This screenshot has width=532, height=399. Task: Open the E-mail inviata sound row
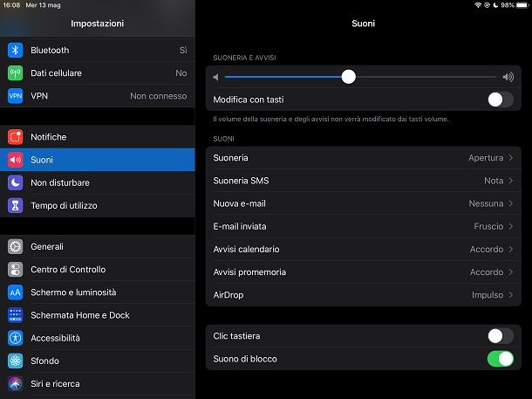pyautogui.click(x=364, y=226)
